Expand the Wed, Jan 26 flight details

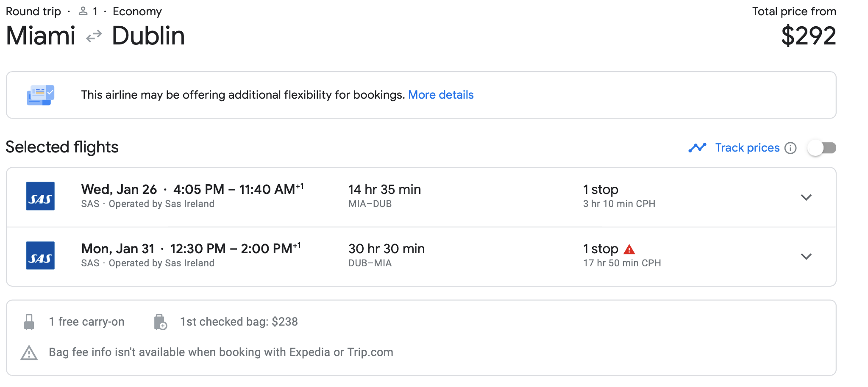click(806, 197)
